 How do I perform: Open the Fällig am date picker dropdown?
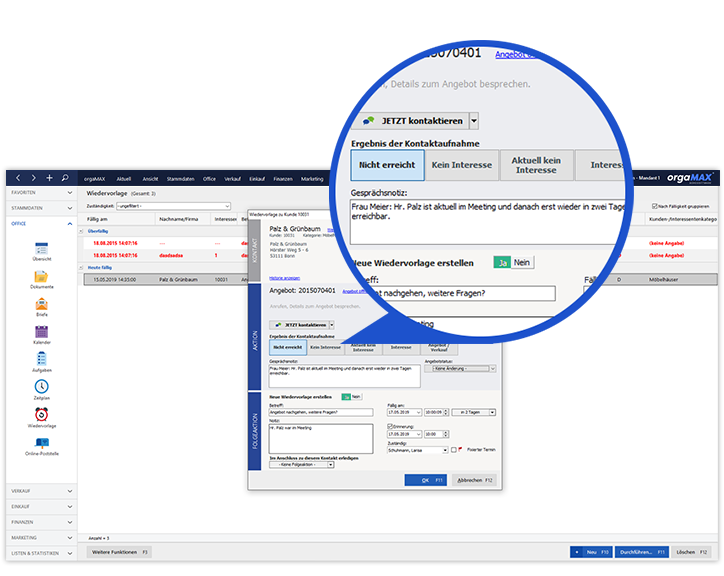(418, 412)
